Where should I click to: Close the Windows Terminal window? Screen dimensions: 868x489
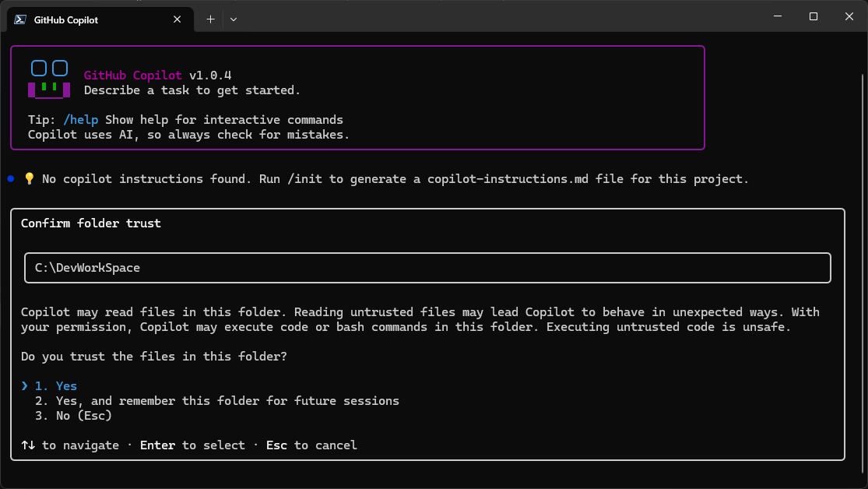[x=849, y=16]
